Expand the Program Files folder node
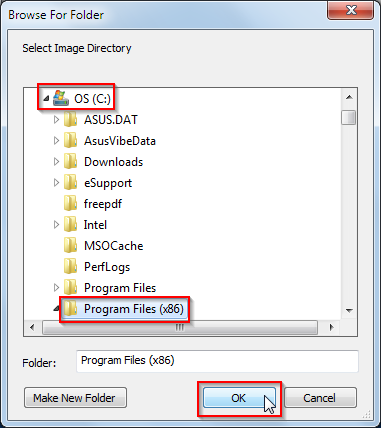Viewport: 381px width, 428px height. (x=56, y=288)
